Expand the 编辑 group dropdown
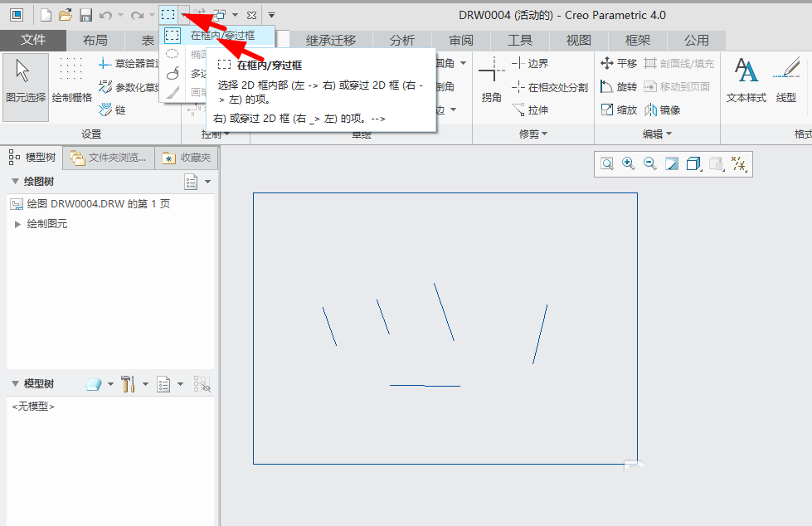Viewport: 812px width, 526px height. (x=657, y=134)
